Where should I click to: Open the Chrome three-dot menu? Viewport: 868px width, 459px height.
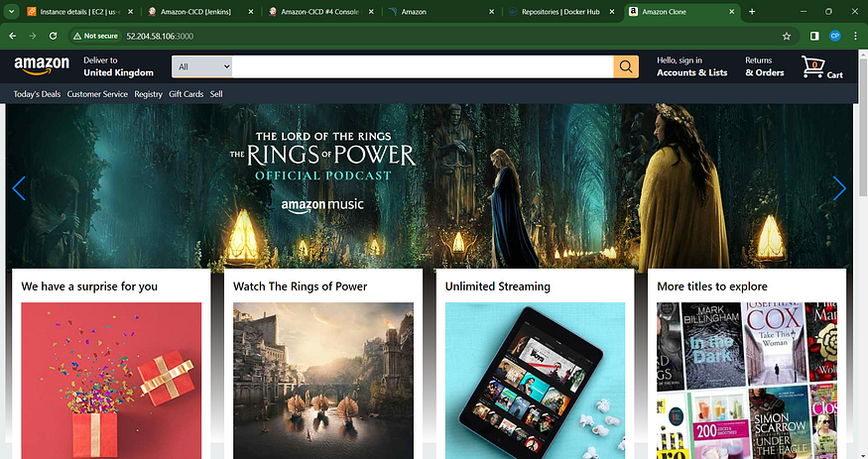[x=856, y=36]
